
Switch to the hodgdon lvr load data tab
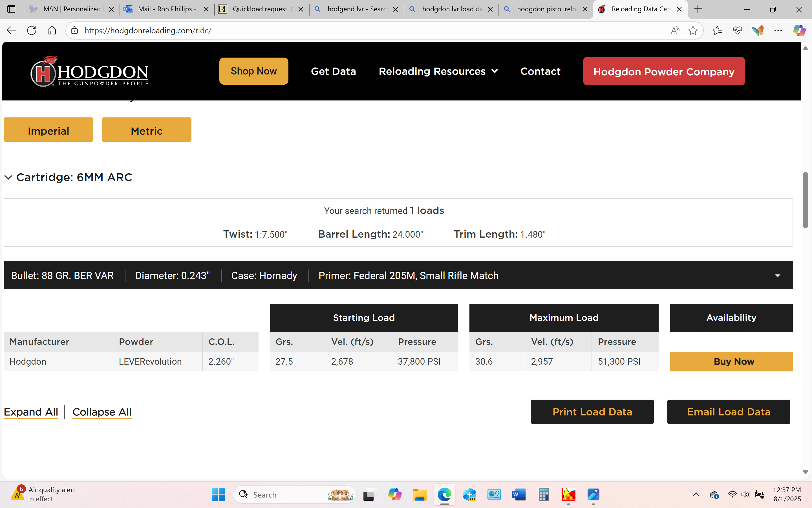(x=450, y=9)
